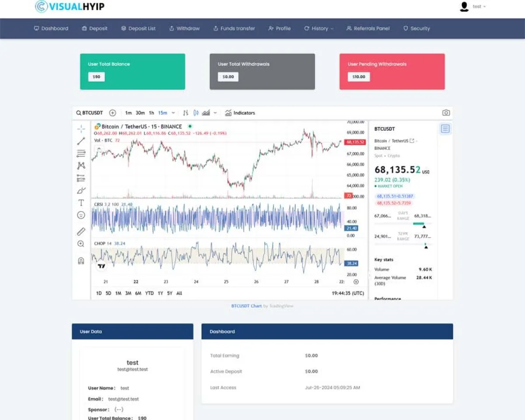Toggle the magnet snap mode
525x420 pixels.
81,260
